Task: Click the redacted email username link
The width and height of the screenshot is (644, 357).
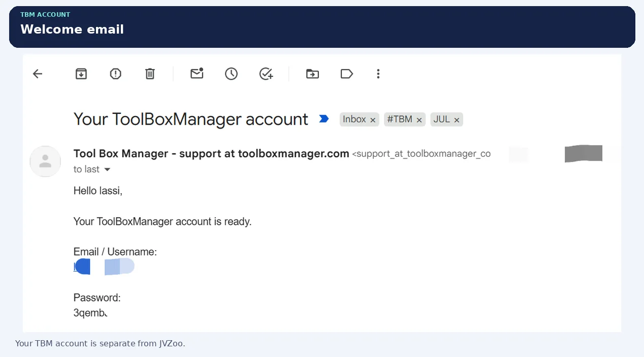Action: click(x=104, y=266)
